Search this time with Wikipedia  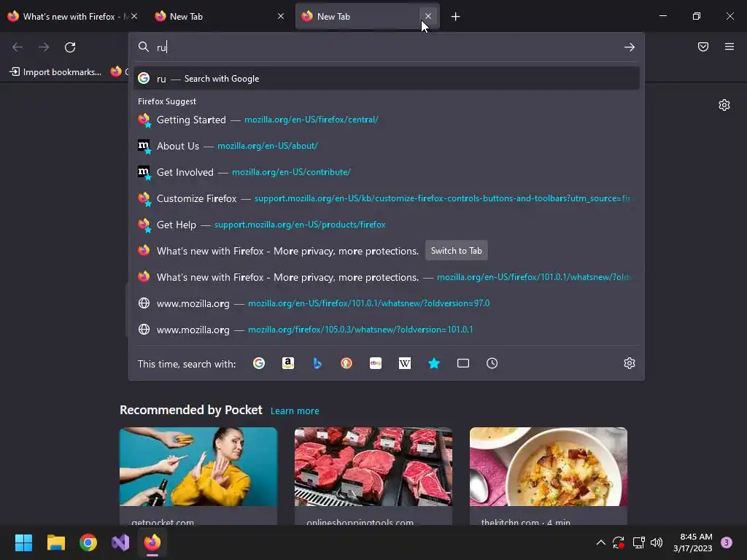(x=404, y=363)
